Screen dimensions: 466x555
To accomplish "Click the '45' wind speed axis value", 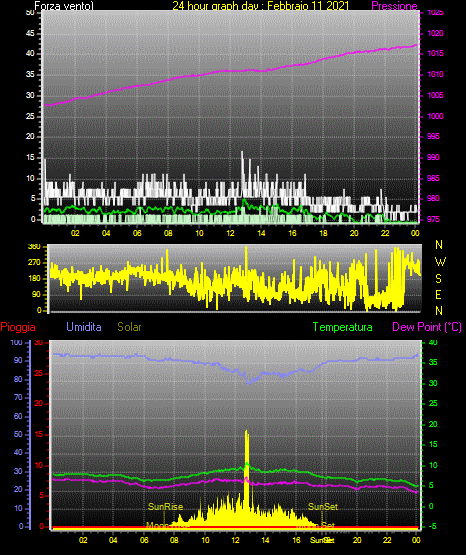I will pos(30,33).
